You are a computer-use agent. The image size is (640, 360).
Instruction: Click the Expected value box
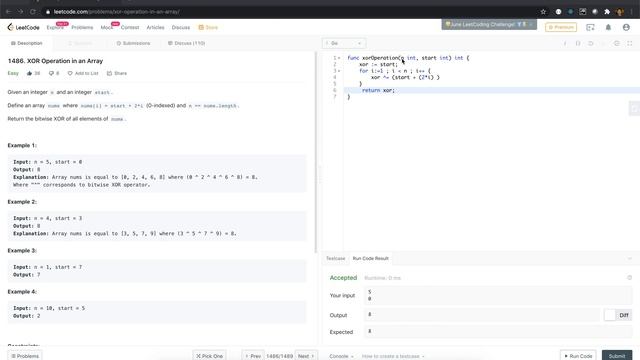498,331
